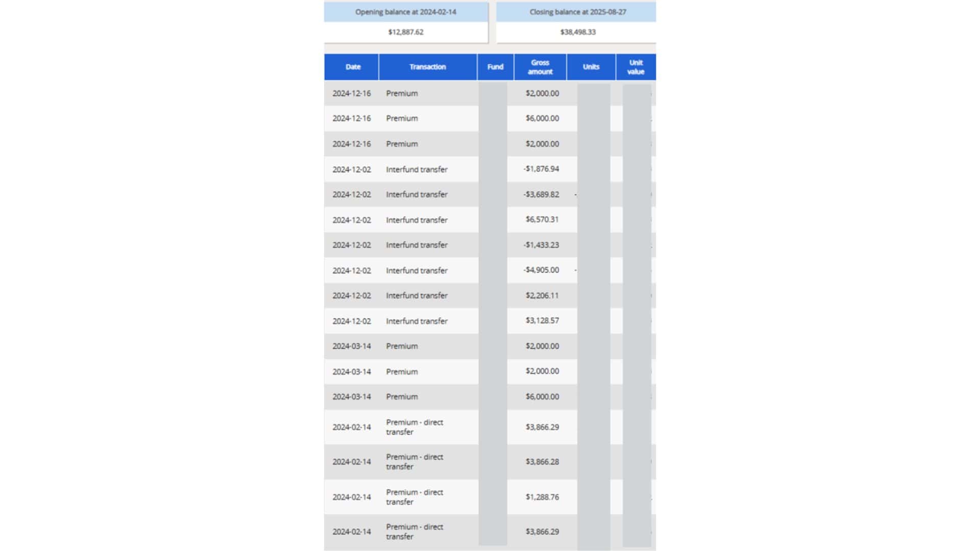This screenshot has height=551, width=980.
Task: Click the Date column header
Action: click(x=353, y=67)
